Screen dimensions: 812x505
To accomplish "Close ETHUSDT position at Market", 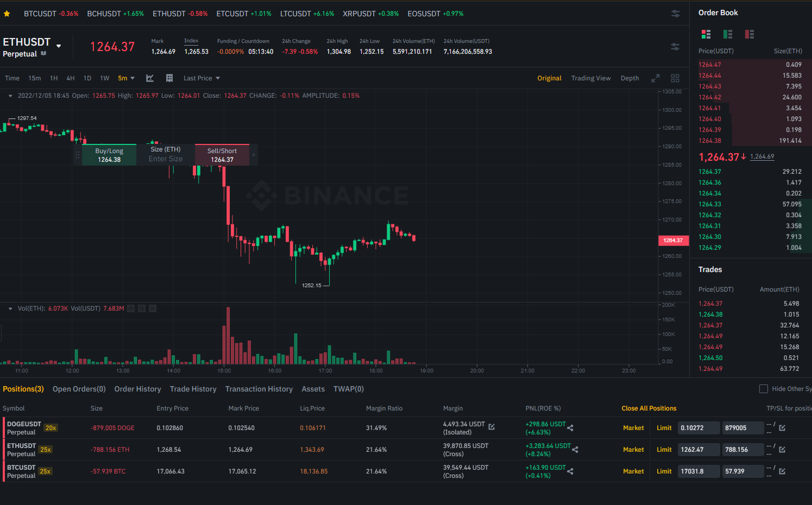I will coord(633,450).
